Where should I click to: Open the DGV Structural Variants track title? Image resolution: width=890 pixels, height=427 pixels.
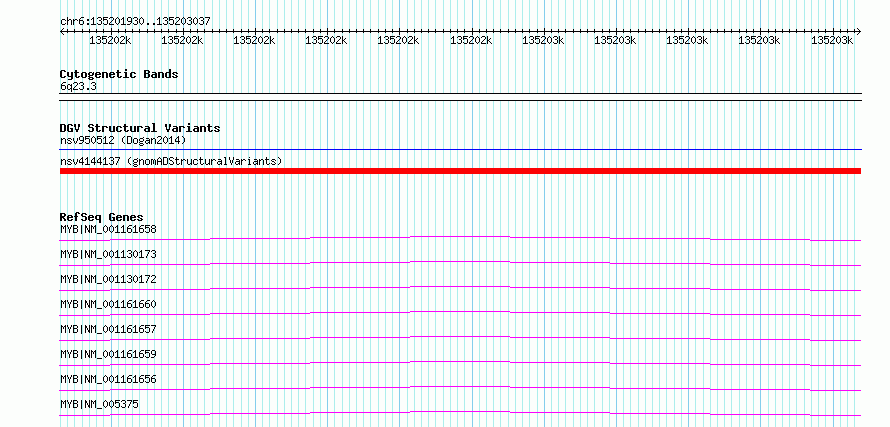tap(140, 128)
